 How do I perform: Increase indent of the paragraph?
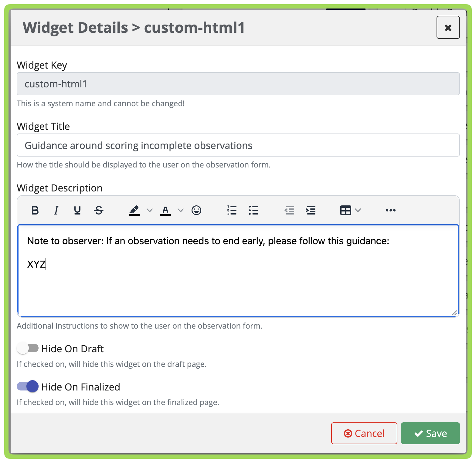pos(311,210)
